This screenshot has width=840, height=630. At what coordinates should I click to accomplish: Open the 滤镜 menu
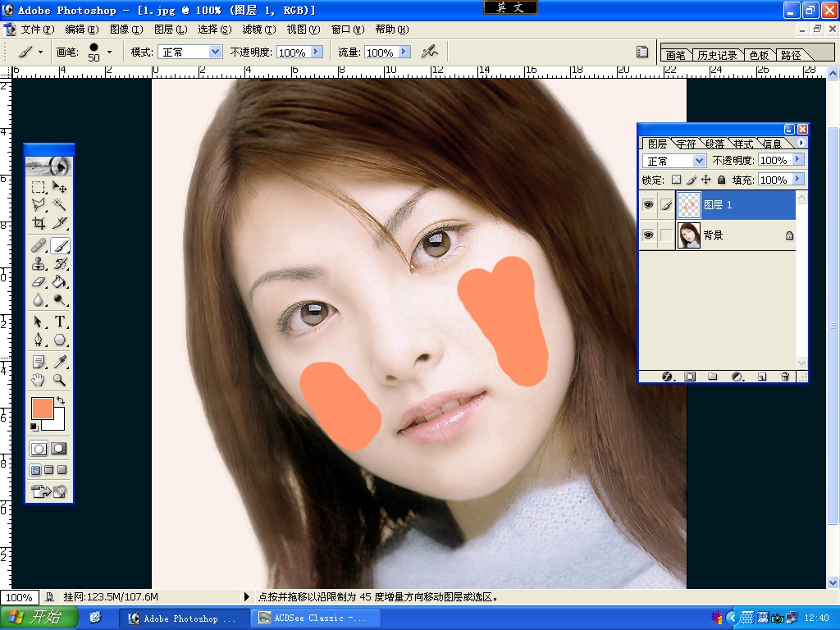pos(258,29)
